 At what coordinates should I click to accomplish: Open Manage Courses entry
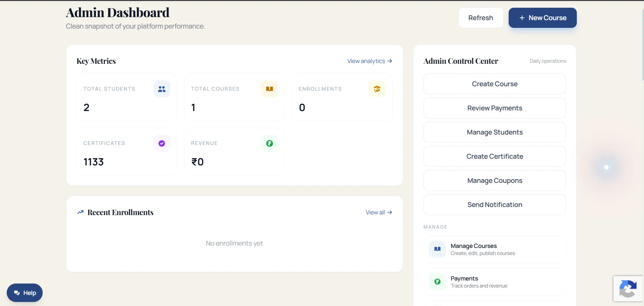coord(495,249)
